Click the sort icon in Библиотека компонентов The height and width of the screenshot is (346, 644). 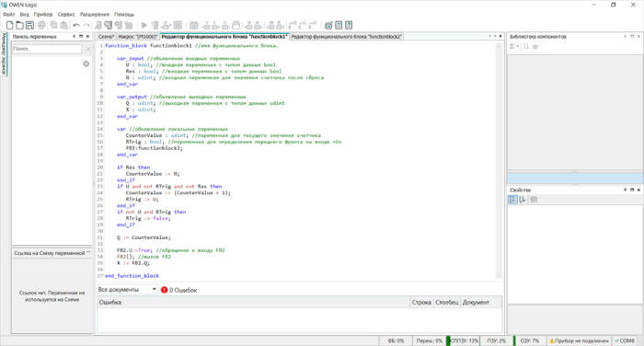[x=526, y=46]
